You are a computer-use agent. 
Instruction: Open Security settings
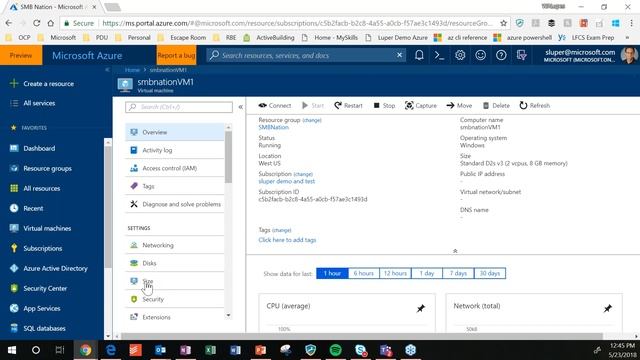(x=175, y=299)
